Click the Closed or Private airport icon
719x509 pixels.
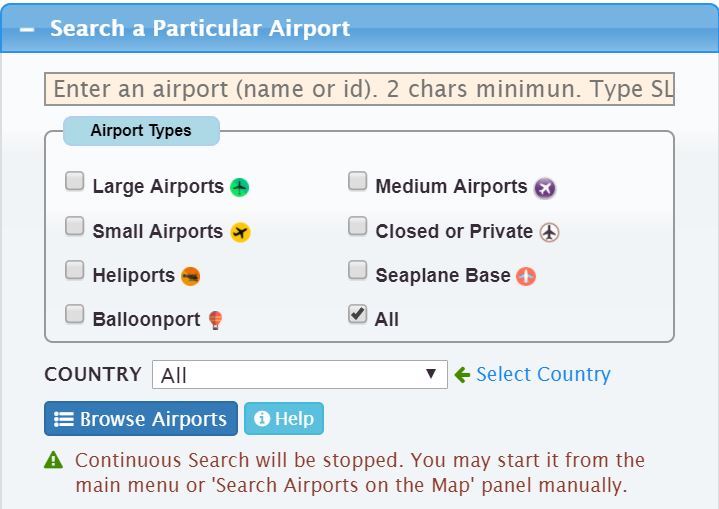point(549,232)
